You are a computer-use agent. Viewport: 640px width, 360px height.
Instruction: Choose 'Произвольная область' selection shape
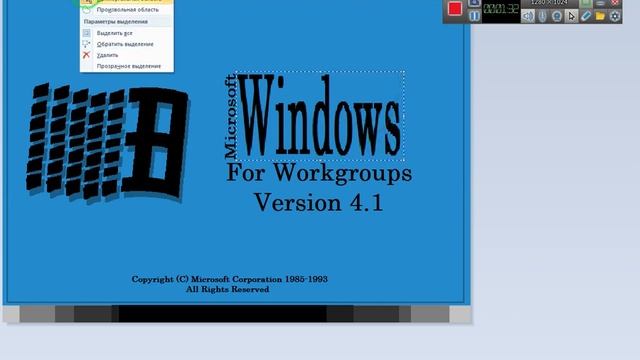[127, 9]
